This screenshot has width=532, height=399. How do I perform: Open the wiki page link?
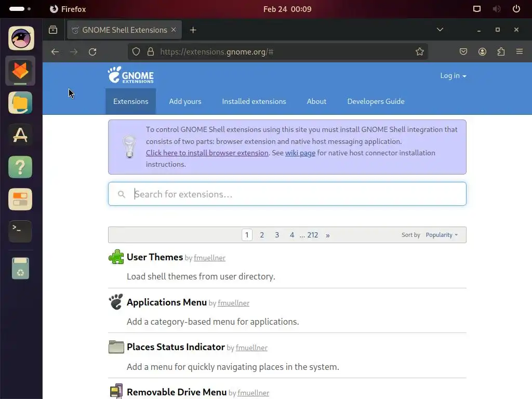click(300, 153)
